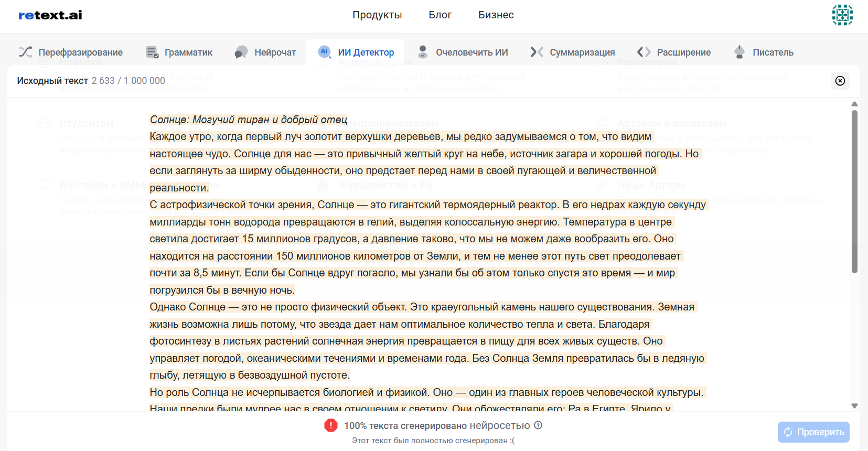This screenshot has height=451, width=868.
Task: Click the line 'погрузился бы в вечную ночь.'
Action: pos(222,290)
